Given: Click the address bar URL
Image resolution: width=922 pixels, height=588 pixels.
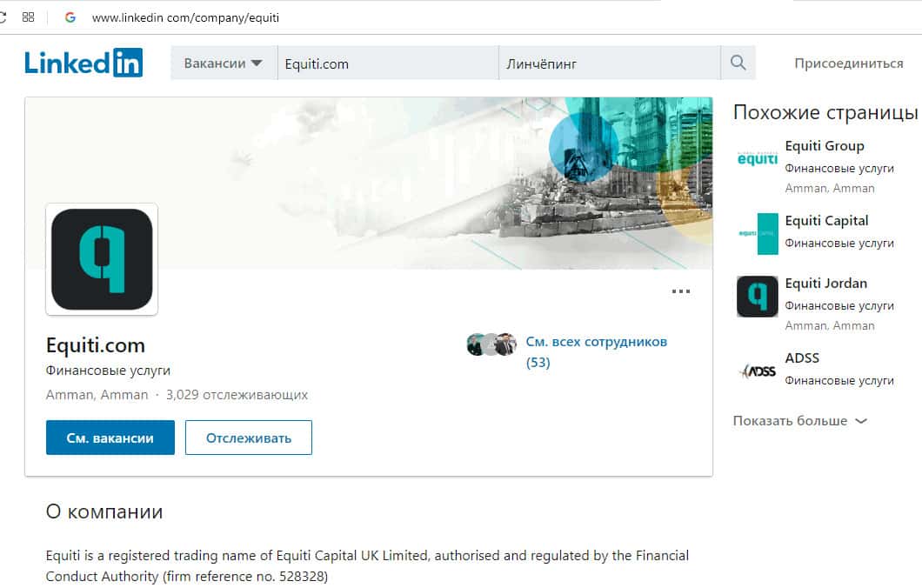Looking at the screenshot, I should (x=186, y=17).
